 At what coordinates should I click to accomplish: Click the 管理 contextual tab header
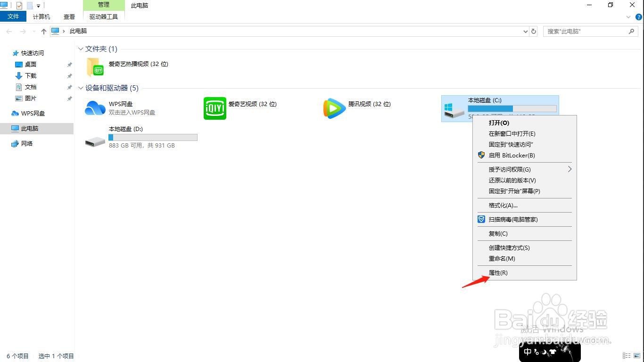[104, 5]
